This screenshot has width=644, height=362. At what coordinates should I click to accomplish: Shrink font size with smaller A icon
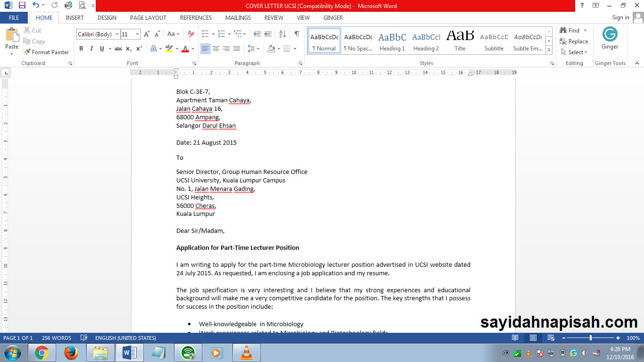157,34
